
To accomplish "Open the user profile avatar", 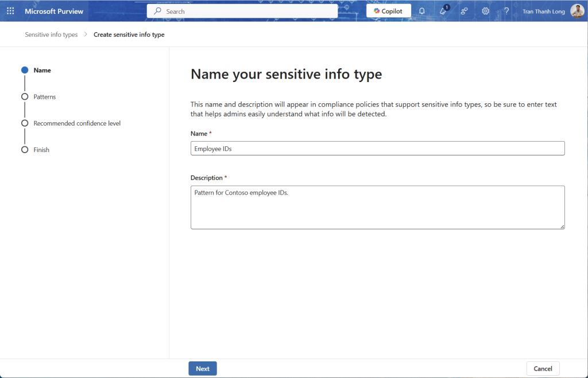I will pos(577,11).
